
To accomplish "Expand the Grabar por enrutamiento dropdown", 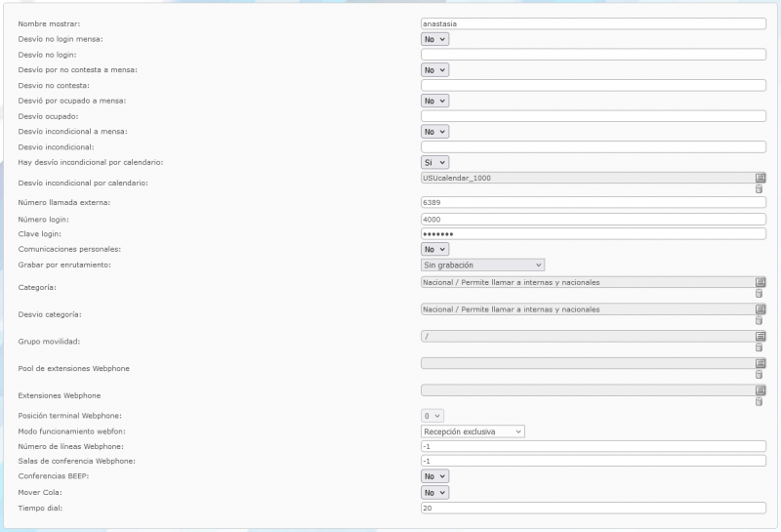I will [x=482, y=265].
